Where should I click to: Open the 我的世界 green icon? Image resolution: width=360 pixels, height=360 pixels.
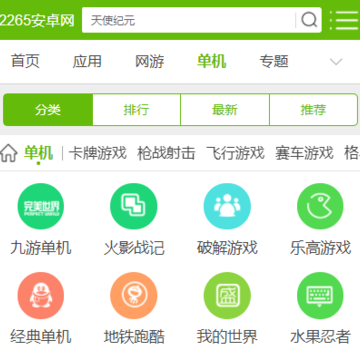pos(227,296)
